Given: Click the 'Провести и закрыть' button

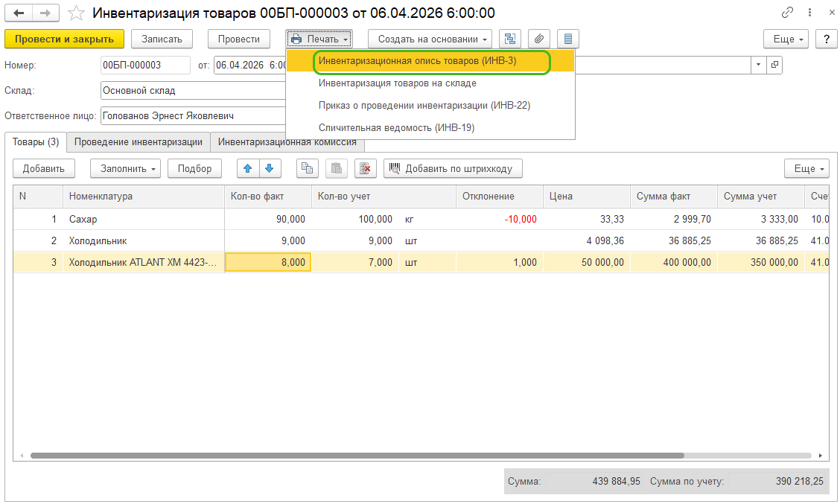Looking at the screenshot, I should point(64,39).
